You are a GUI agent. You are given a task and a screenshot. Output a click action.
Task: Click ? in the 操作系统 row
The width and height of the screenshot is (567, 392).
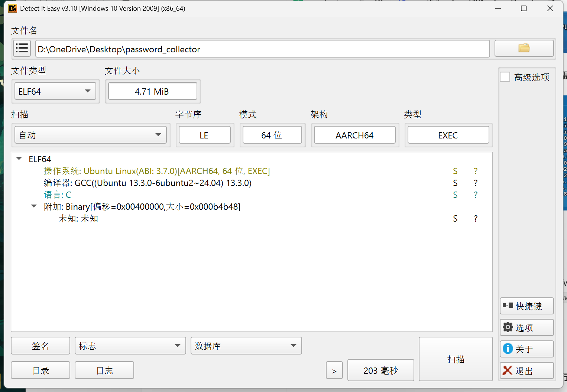click(x=476, y=171)
